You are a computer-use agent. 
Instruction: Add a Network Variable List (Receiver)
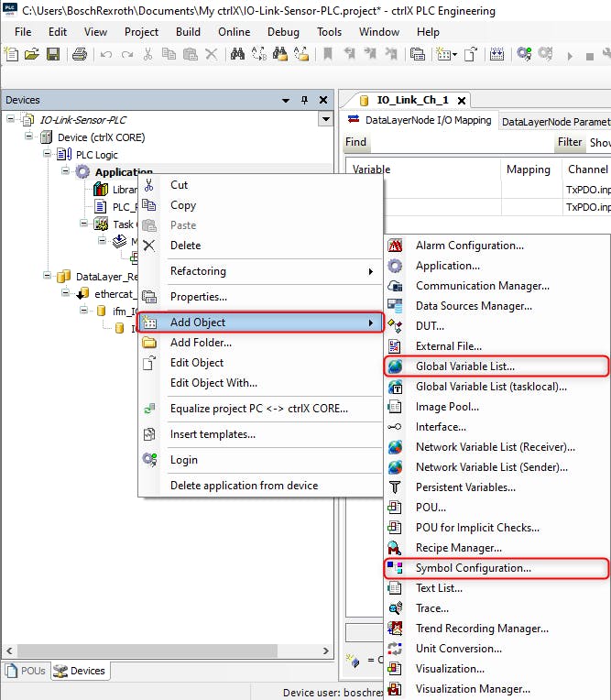click(497, 447)
